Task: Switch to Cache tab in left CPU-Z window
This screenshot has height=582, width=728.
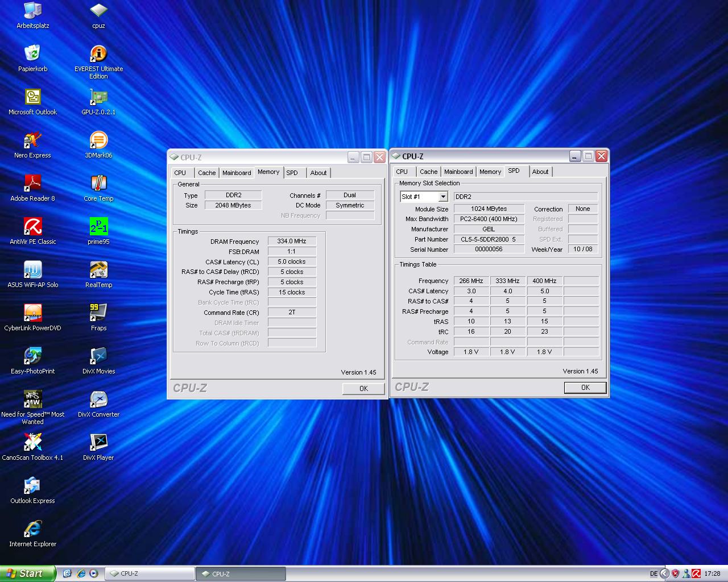Action: point(207,173)
